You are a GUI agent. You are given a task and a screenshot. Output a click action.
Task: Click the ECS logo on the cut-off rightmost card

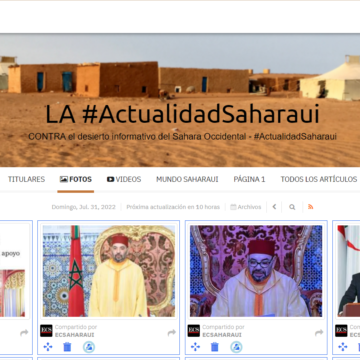click(x=341, y=331)
